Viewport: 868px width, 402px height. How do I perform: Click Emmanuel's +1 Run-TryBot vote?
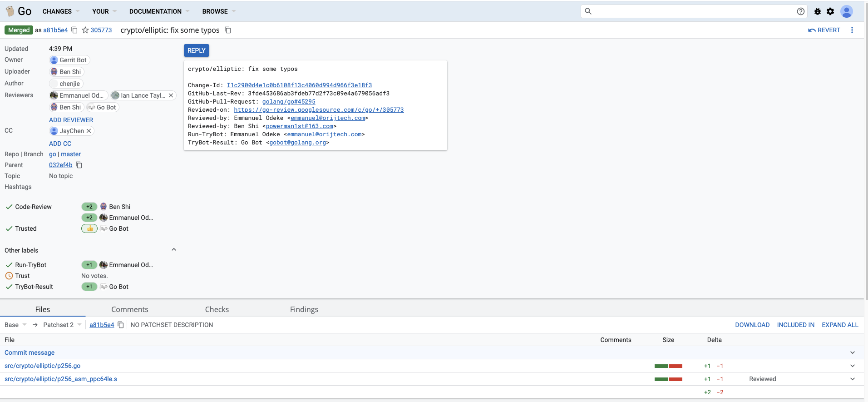[x=89, y=265]
